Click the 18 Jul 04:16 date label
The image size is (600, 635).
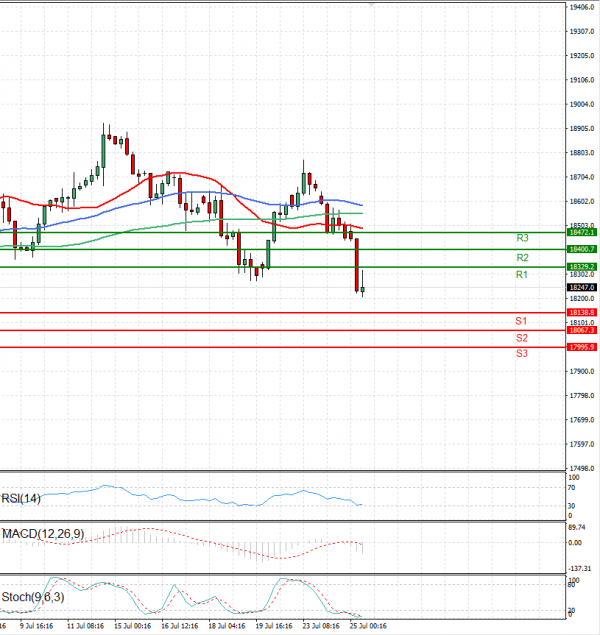click(227, 626)
